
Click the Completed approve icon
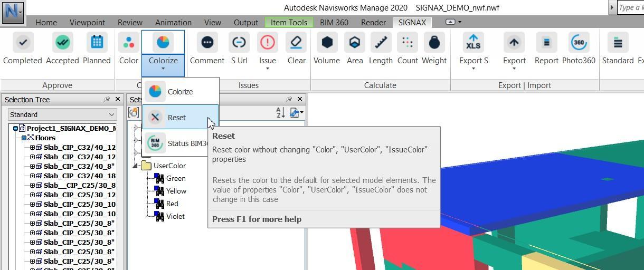click(22, 42)
